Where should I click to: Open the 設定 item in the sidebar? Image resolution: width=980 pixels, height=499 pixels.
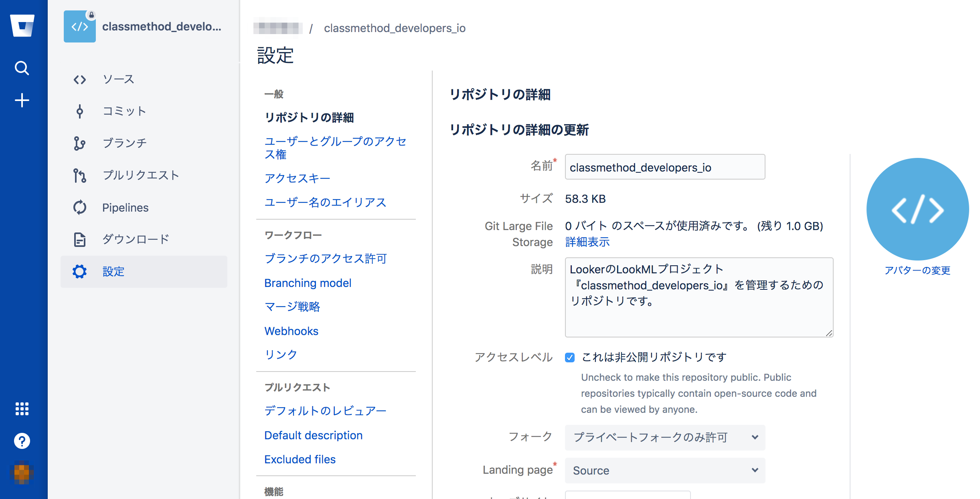point(113,272)
